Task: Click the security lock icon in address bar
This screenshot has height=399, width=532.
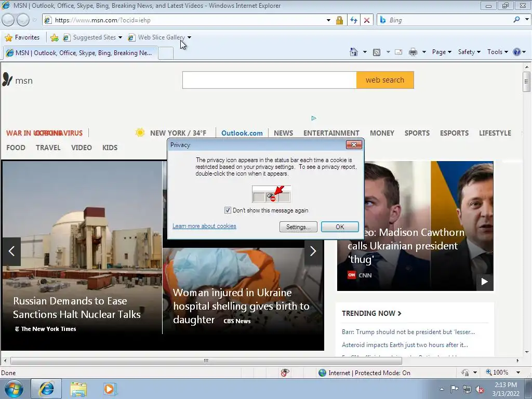Action: click(339, 20)
